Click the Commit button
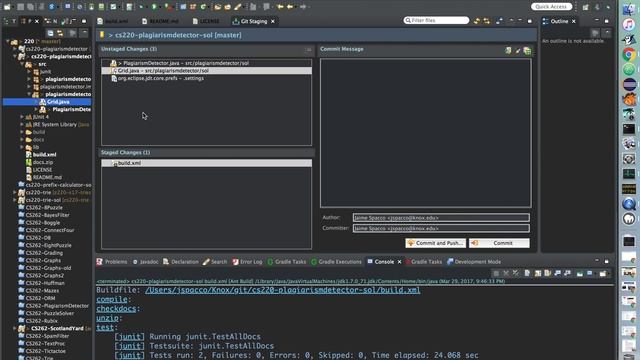 click(499, 243)
